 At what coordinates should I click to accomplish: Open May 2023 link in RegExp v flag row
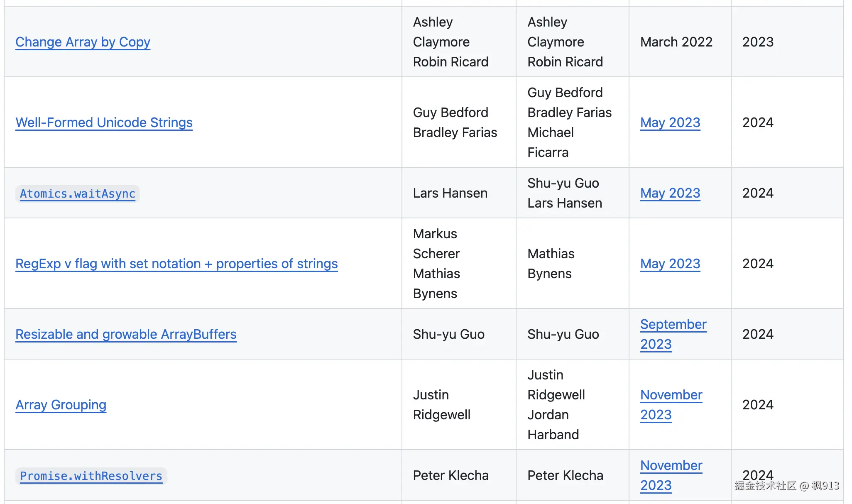[670, 264]
